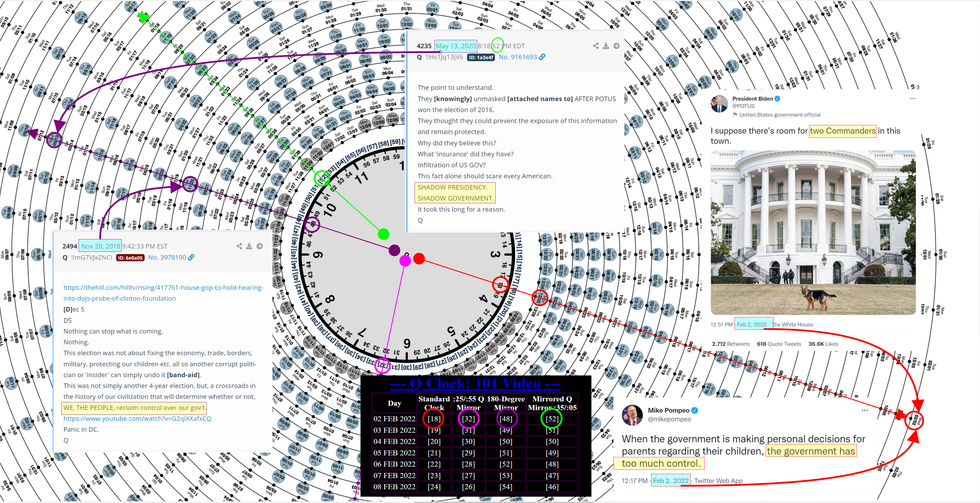View the 36.6K Likes count
Image resolution: width=980 pixels, height=503 pixels.
(x=823, y=344)
